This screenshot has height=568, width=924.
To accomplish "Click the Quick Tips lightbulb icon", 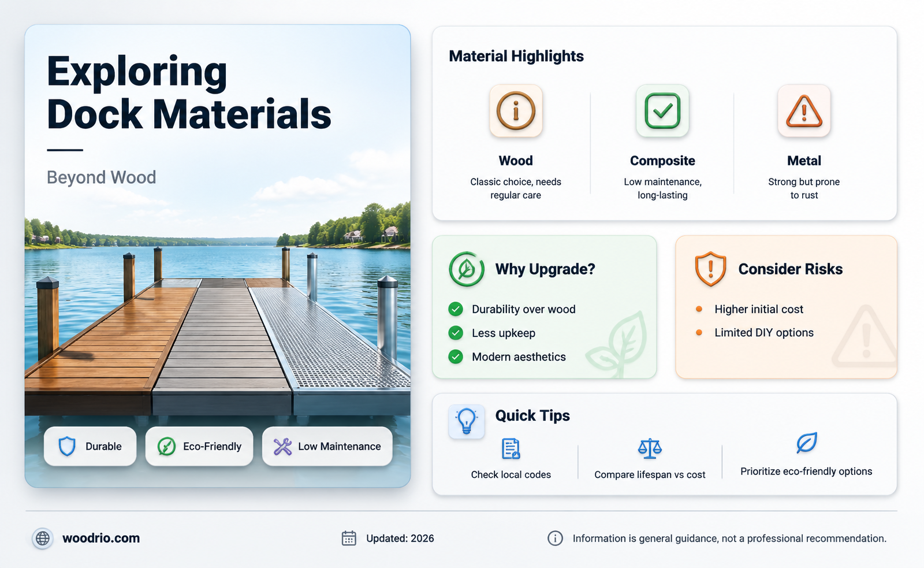I will point(467,421).
